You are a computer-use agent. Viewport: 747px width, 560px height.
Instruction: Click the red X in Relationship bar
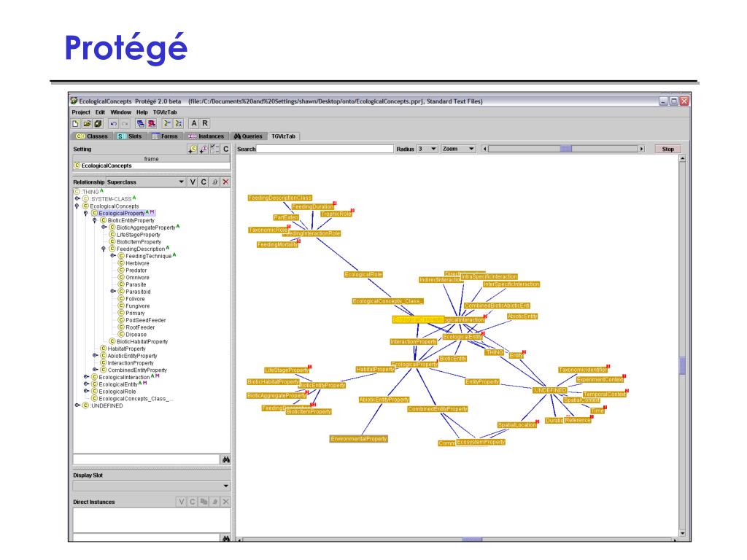tap(226, 182)
